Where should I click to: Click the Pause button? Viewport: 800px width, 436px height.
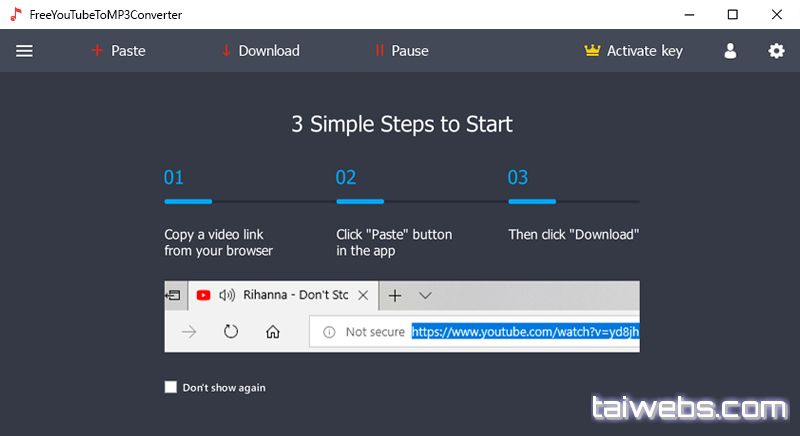coord(402,51)
